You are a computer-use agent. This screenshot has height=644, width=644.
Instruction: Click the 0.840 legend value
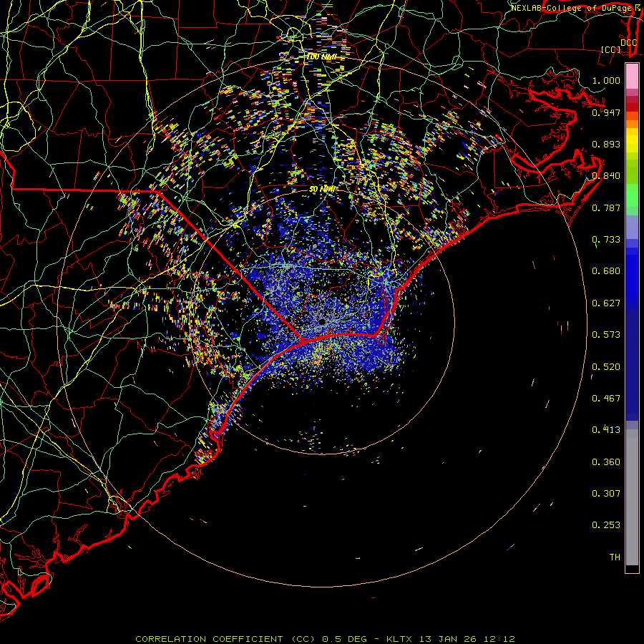coord(606,176)
